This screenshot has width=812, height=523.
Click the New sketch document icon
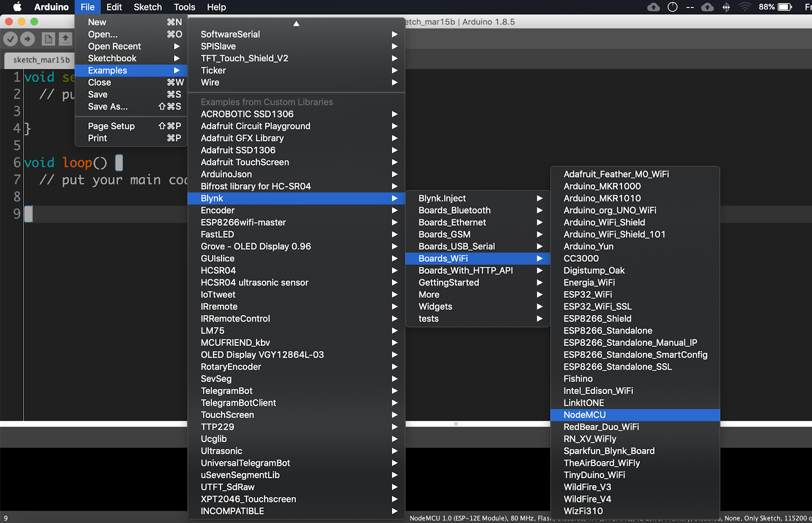(48, 39)
